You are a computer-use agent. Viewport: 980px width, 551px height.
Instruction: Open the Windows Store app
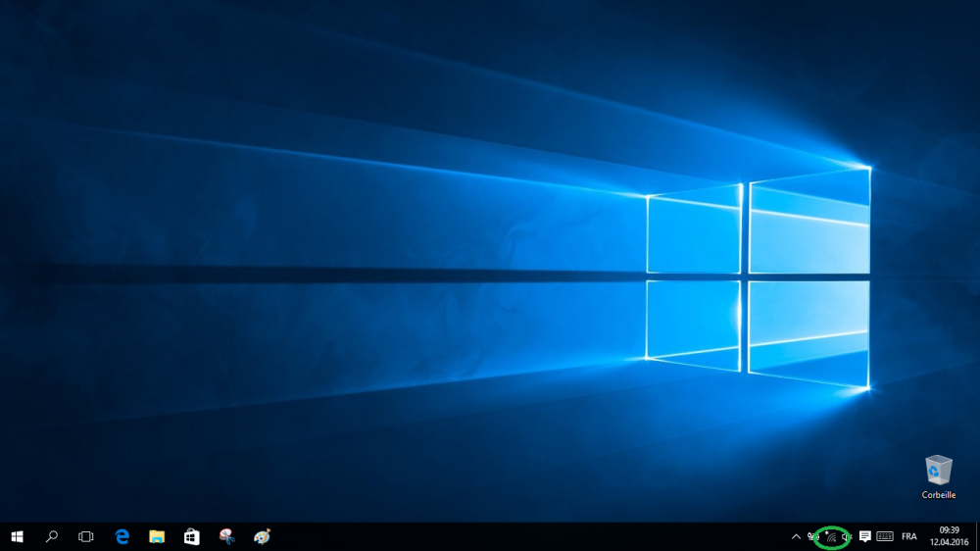(x=192, y=536)
